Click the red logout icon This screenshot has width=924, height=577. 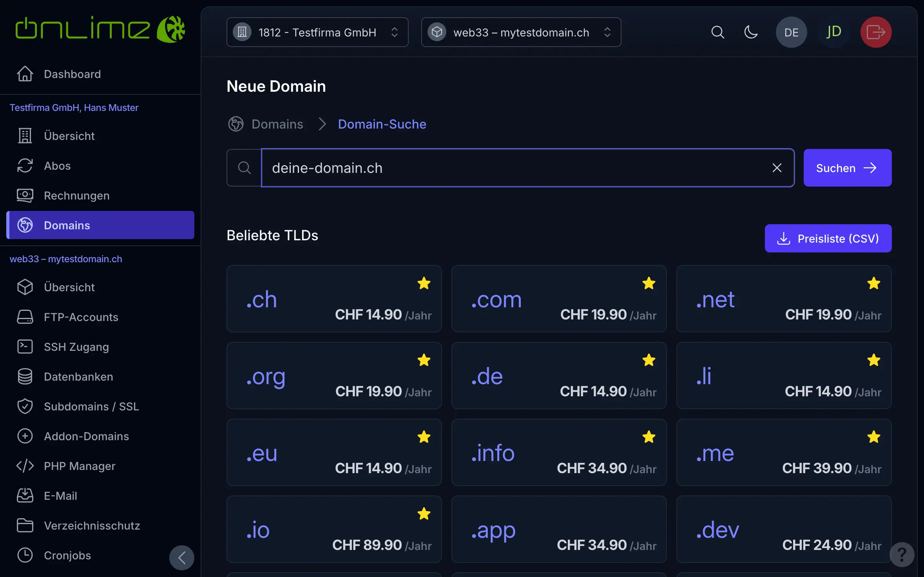(x=876, y=32)
